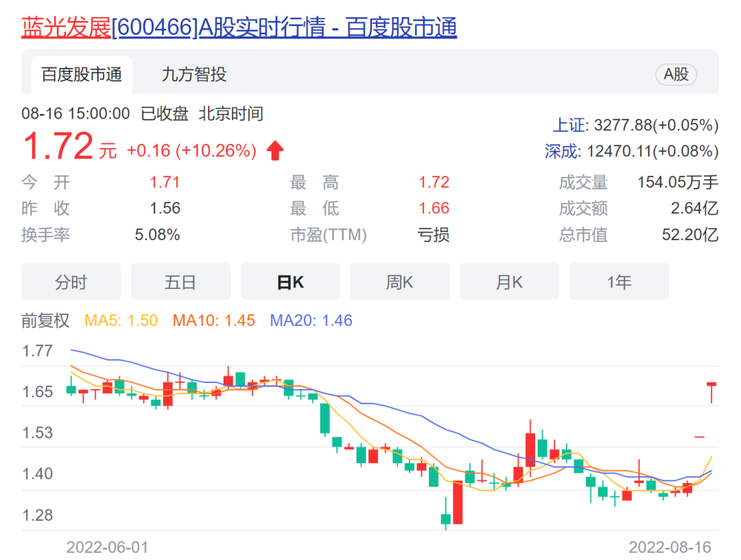This screenshot has width=741, height=560.
Task: Open the 上证 index quote link
Action: point(569,125)
